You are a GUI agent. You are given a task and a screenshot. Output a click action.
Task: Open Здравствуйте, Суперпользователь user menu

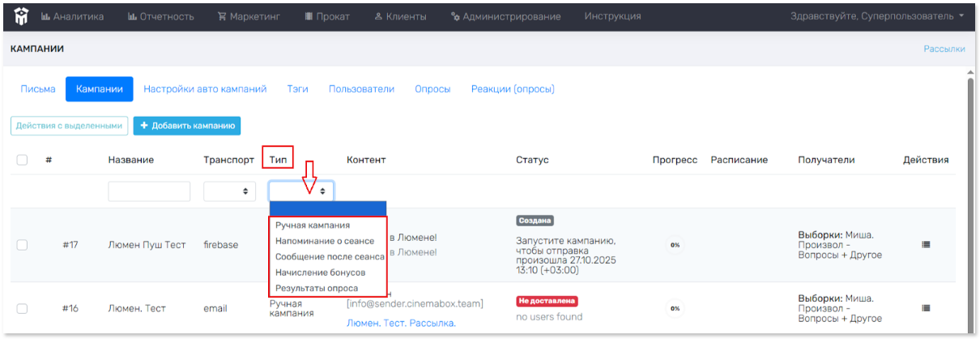pos(878,16)
